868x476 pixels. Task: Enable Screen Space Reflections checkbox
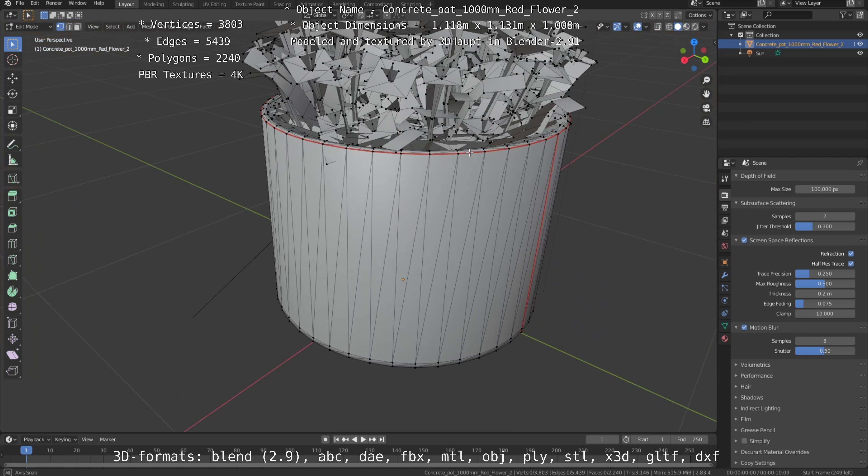744,240
